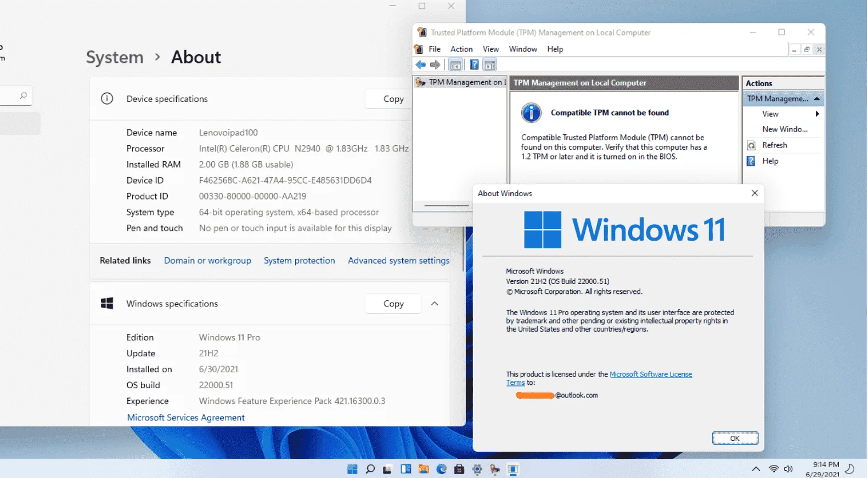Click the Settings page vertical scrollbar
Image resolution: width=868 pixels, height=478 pixels.
tap(464, 249)
